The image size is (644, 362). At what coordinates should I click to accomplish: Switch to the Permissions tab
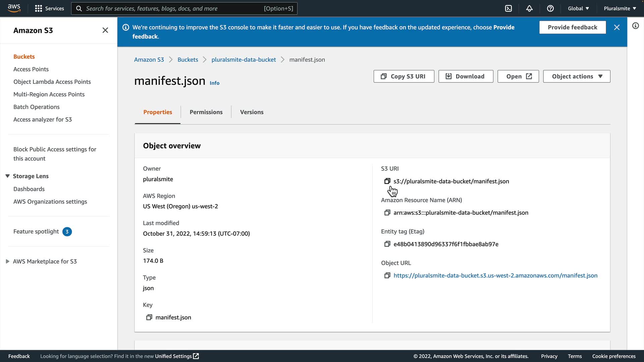click(x=206, y=112)
